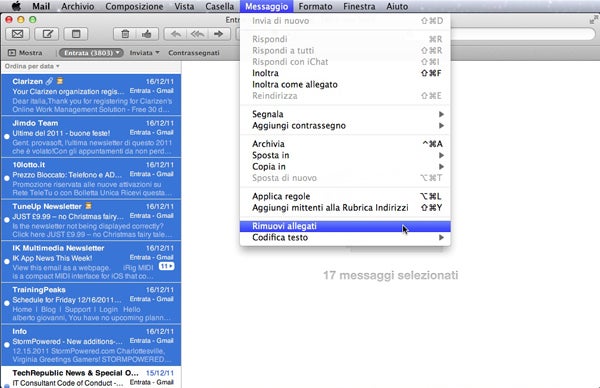Viewport: 600px width, 388px height.
Task: Enter full screen with corner arrows icon
Action: tap(594, 20)
